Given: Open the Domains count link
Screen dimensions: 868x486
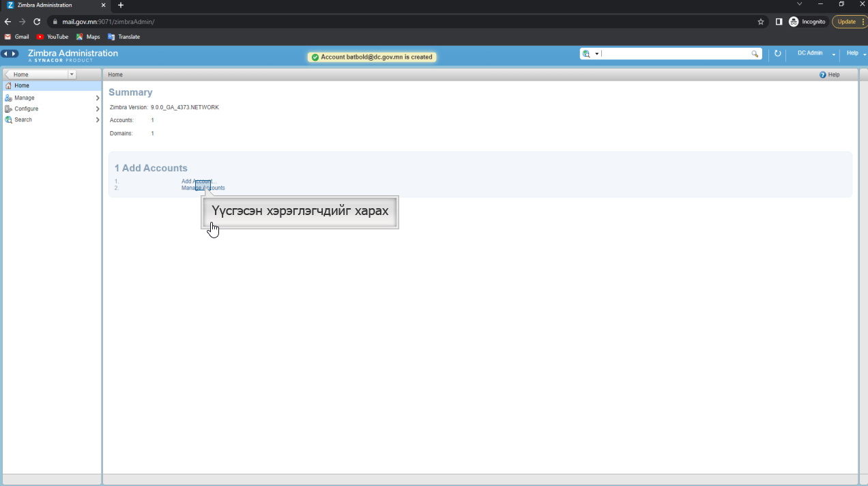Looking at the screenshot, I should coord(152,134).
